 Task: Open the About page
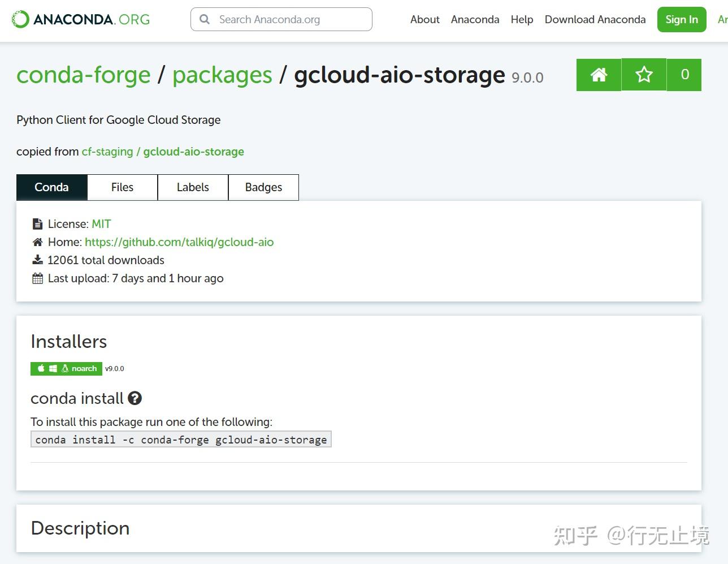(425, 19)
